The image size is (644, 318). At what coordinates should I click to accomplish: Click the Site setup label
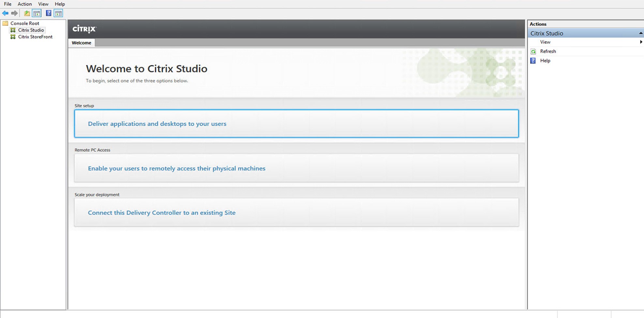(84, 106)
